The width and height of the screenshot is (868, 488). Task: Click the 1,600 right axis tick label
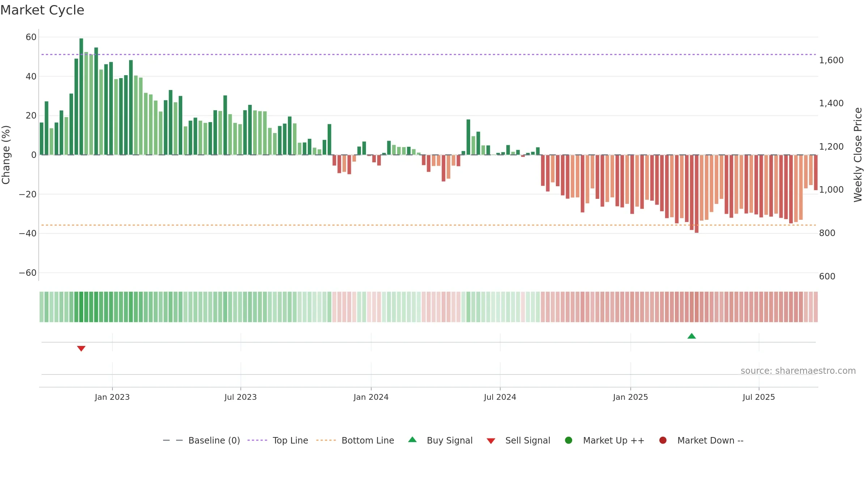[x=831, y=60]
